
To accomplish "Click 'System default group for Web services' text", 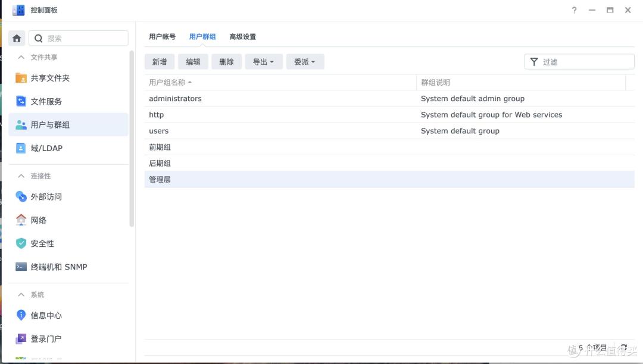I will pyautogui.click(x=491, y=115).
